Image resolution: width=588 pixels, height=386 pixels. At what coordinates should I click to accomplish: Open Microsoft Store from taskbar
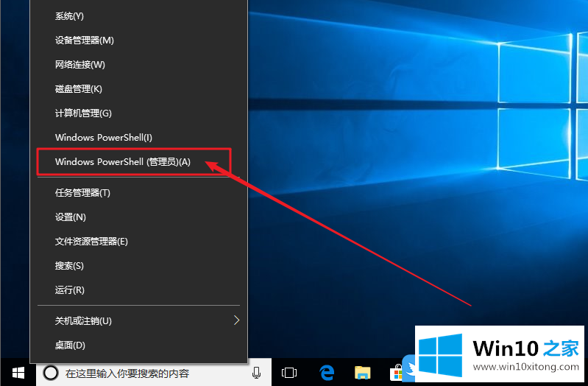coord(396,373)
